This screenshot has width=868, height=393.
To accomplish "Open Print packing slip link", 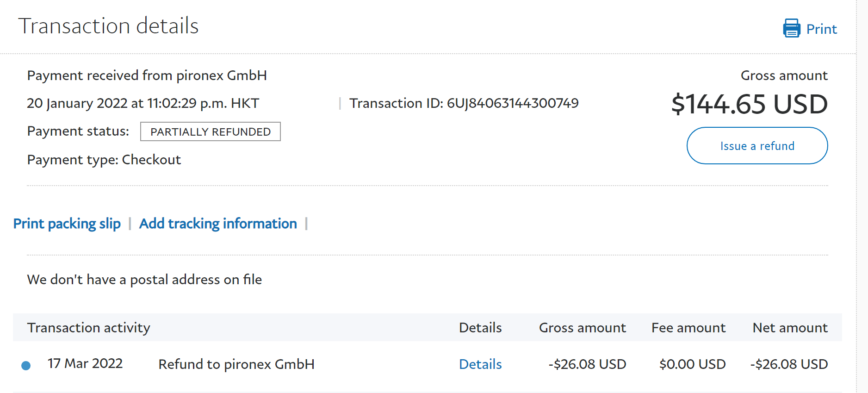I will (67, 224).
